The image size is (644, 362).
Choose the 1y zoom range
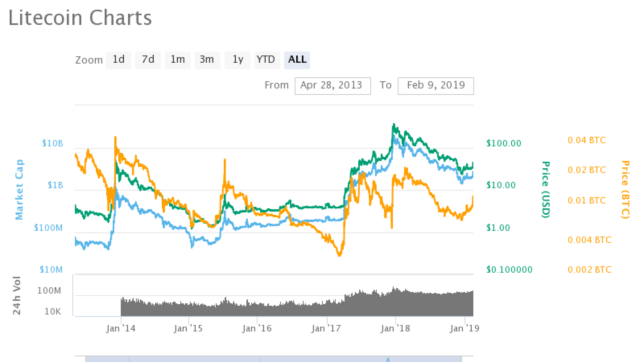237,60
